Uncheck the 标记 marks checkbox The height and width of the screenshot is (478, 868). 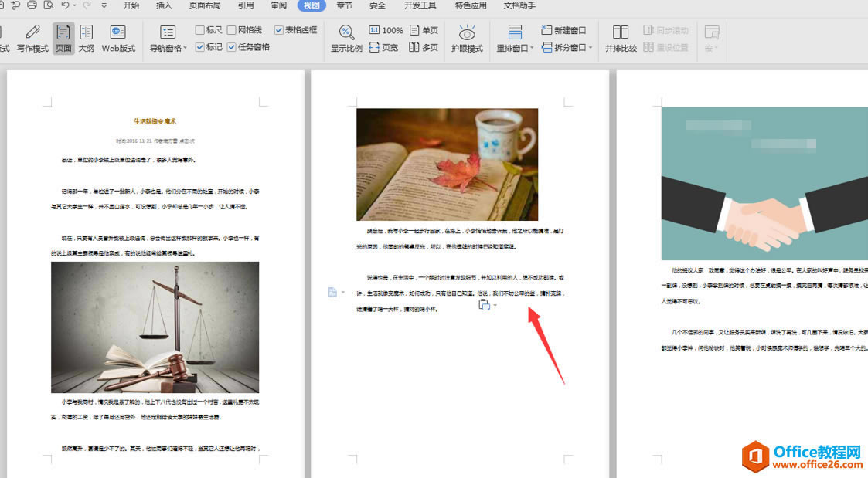pyautogui.click(x=200, y=47)
